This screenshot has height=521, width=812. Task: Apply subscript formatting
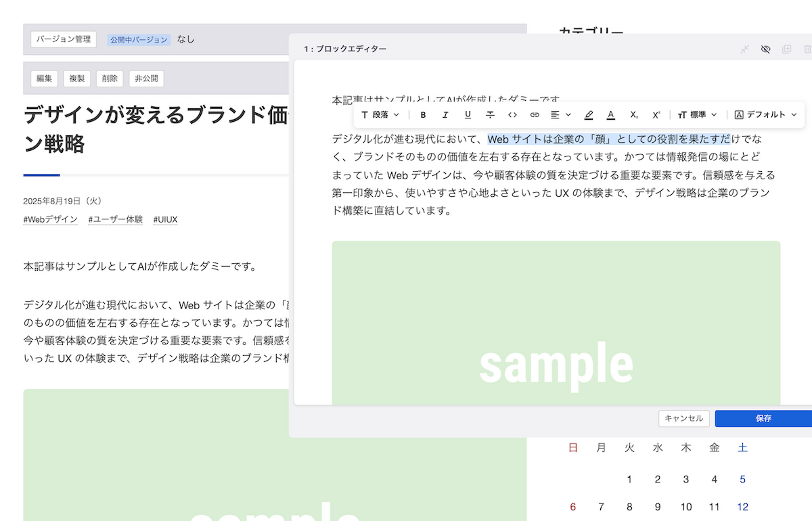pos(634,115)
